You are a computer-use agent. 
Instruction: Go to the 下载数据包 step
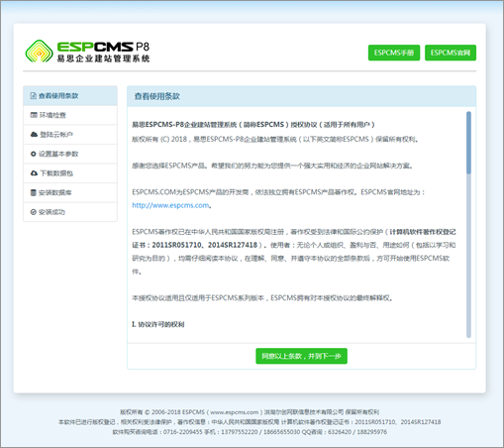point(70,173)
